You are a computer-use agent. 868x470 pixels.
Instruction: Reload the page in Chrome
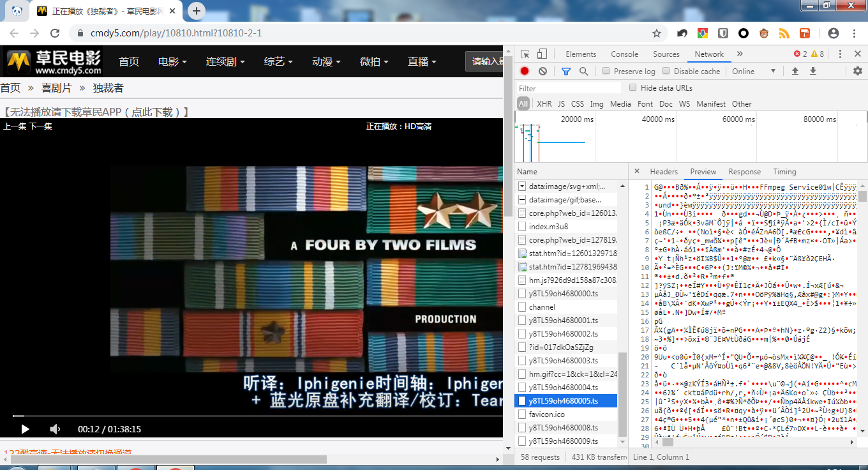[55, 33]
